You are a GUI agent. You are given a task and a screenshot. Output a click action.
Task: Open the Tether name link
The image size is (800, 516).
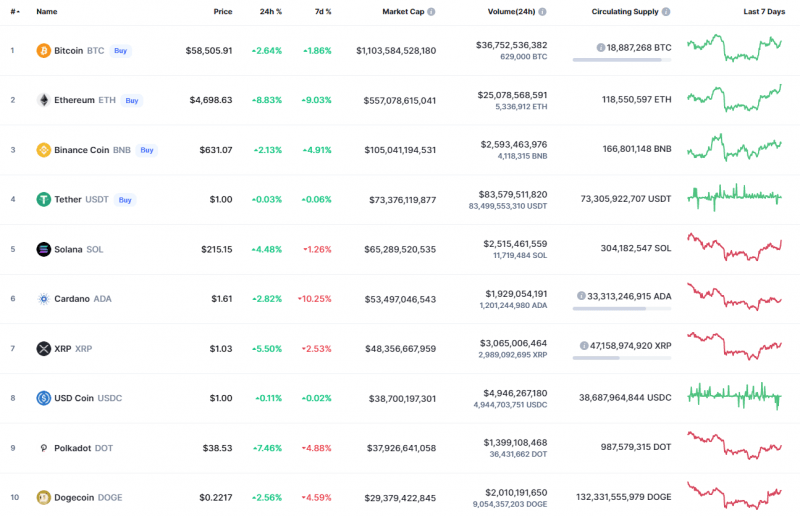click(x=68, y=200)
